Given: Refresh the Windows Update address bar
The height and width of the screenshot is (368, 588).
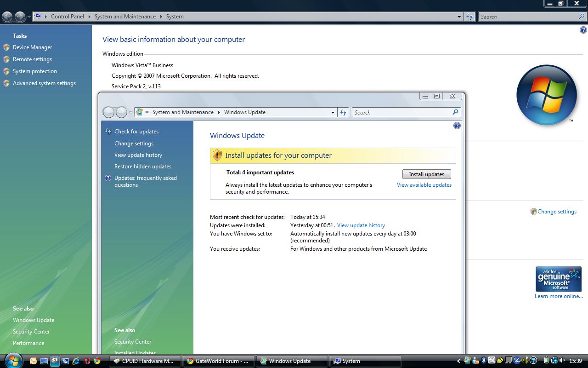Looking at the screenshot, I should [x=344, y=112].
